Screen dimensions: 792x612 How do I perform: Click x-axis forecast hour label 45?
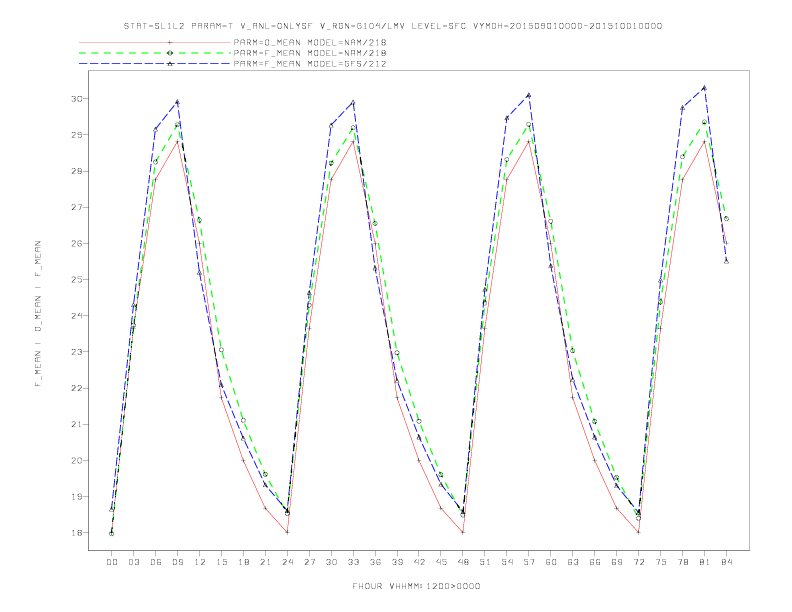(441, 562)
